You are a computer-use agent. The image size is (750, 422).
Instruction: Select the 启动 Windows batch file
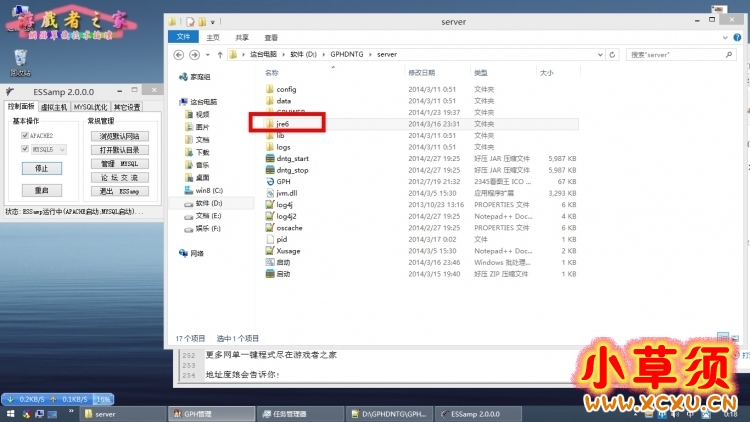pos(283,262)
